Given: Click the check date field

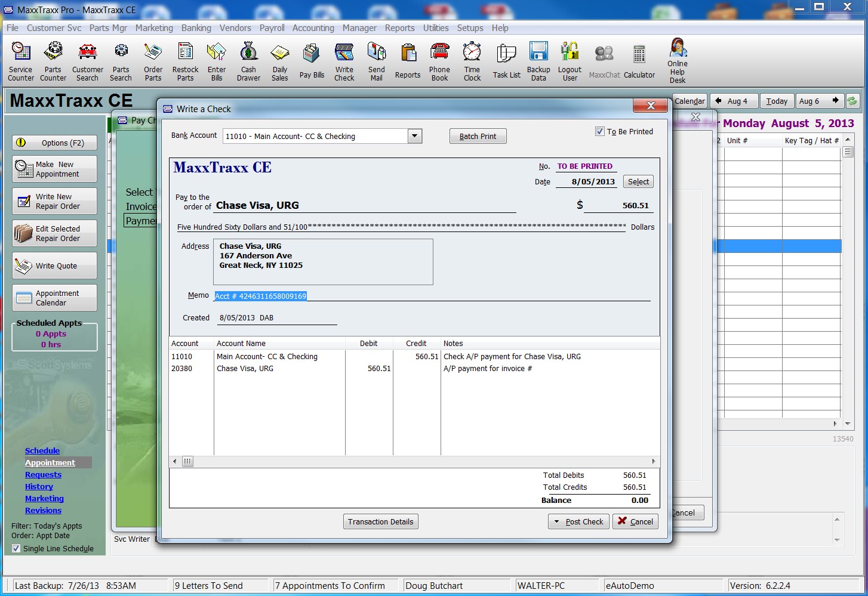Looking at the screenshot, I should pos(586,181).
